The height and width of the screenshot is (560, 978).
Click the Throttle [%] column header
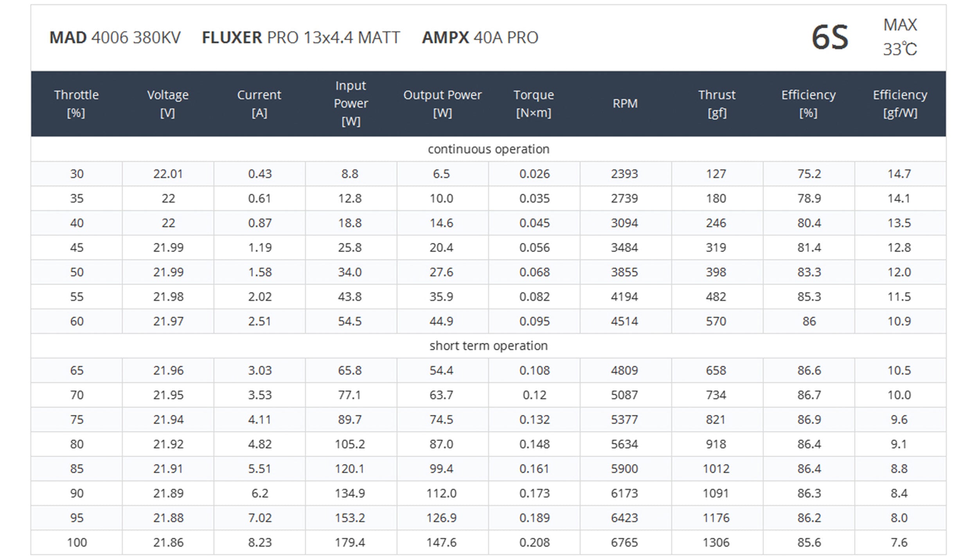coord(76,104)
